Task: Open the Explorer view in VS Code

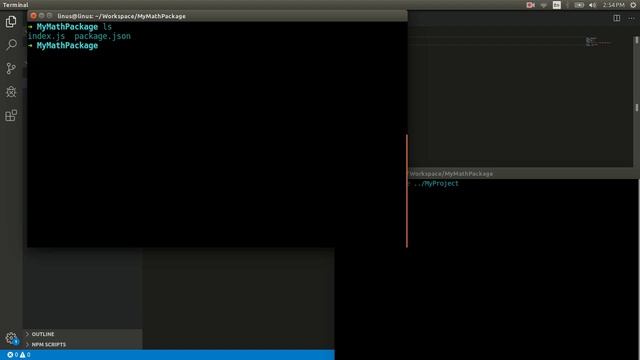Action: pos(11,21)
